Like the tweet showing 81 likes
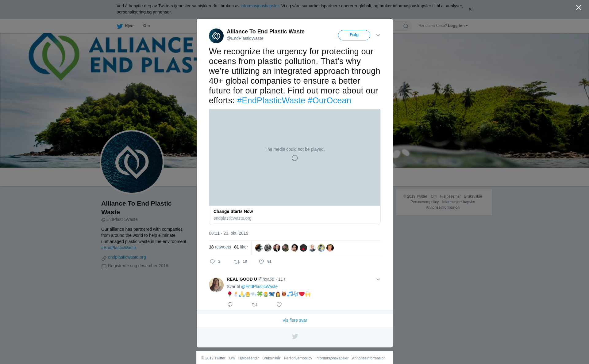 pyautogui.click(x=261, y=262)
